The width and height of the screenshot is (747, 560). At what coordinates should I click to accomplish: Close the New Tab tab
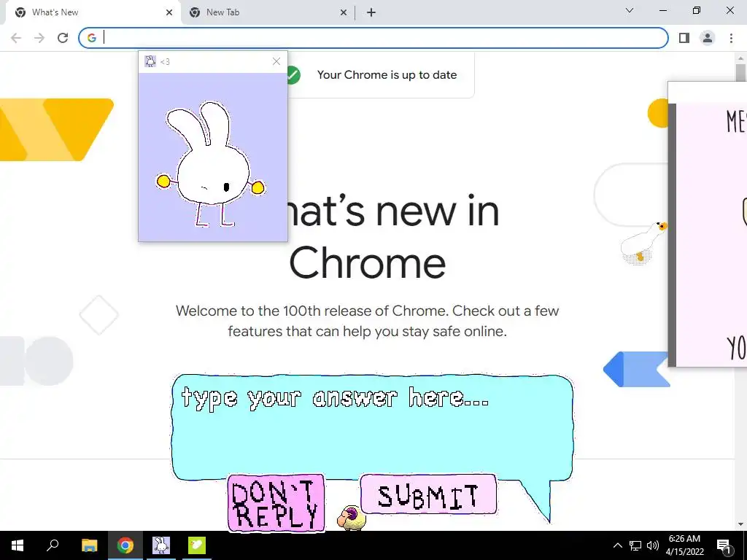[x=344, y=13]
